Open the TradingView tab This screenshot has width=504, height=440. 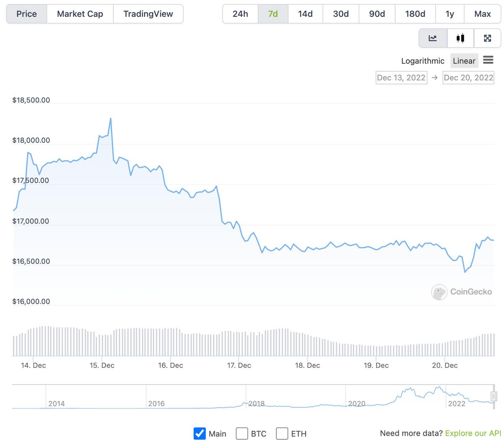pos(148,14)
